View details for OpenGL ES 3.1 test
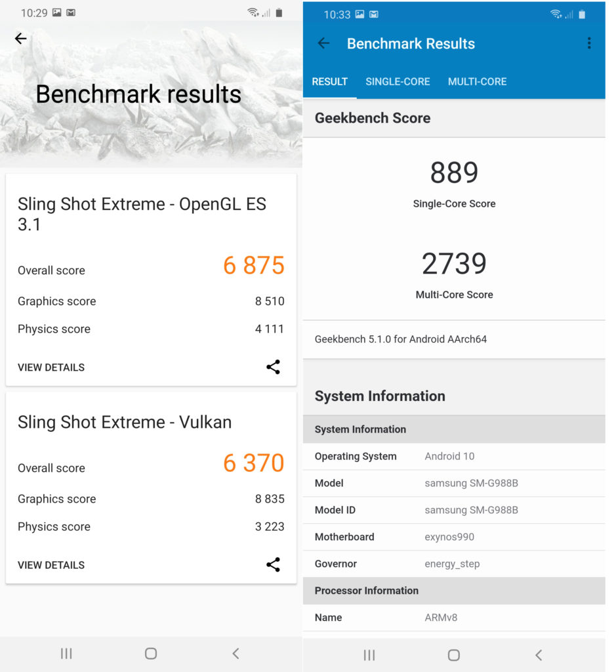Image resolution: width=616 pixels, height=672 pixels. (x=51, y=367)
